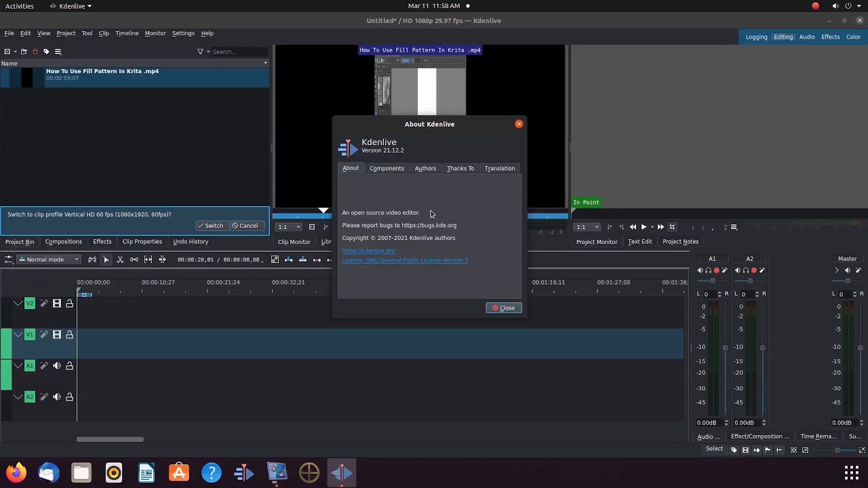Toggle the A2 record button in the mixer
Viewport: 868px width, 488px height.
tap(754, 270)
